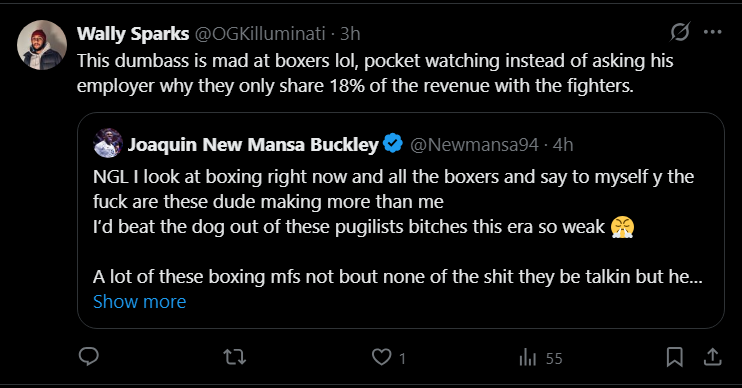Open Joaquin Buckley's small avatar
The image size is (742, 388).
pyautogui.click(x=108, y=143)
